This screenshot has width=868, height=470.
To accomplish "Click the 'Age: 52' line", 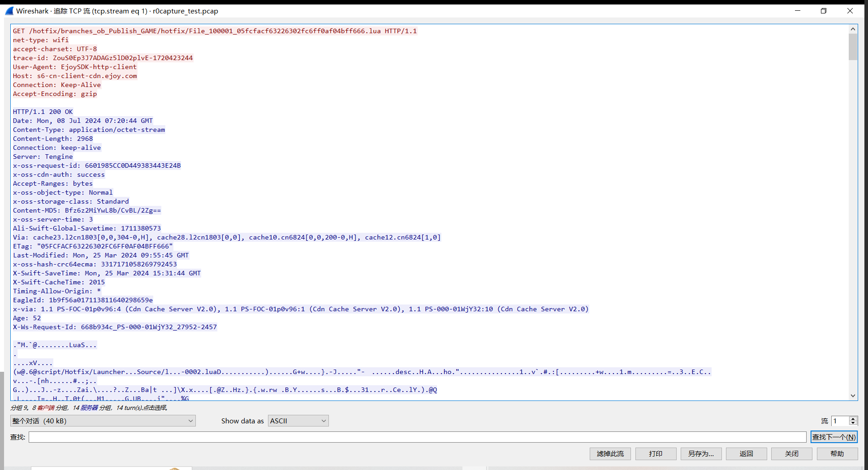I will pos(27,318).
